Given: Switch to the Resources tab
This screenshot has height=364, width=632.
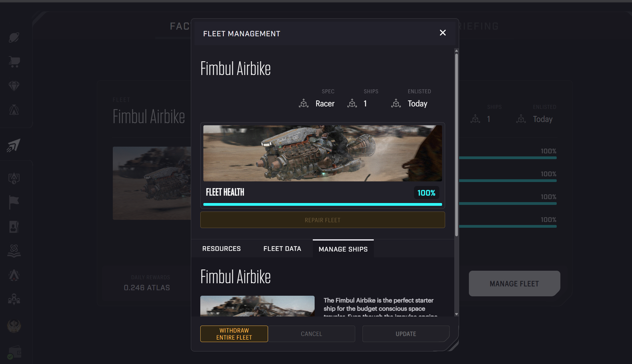Looking at the screenshot, I should pos(222,249).
